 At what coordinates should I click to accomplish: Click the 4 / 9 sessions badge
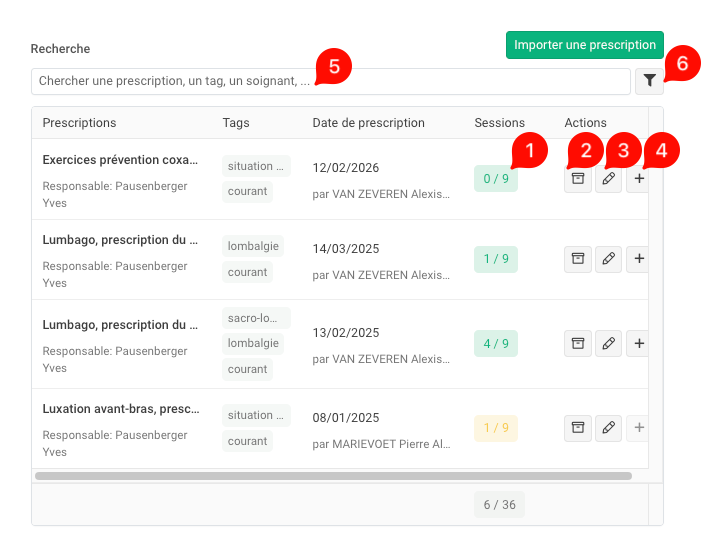(495, 344)
